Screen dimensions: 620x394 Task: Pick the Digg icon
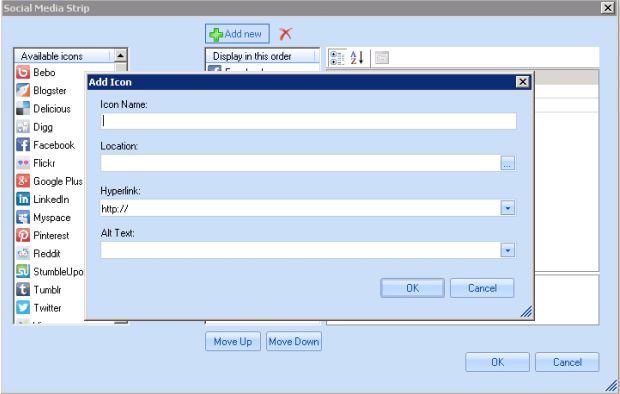(x=23, y=127)
